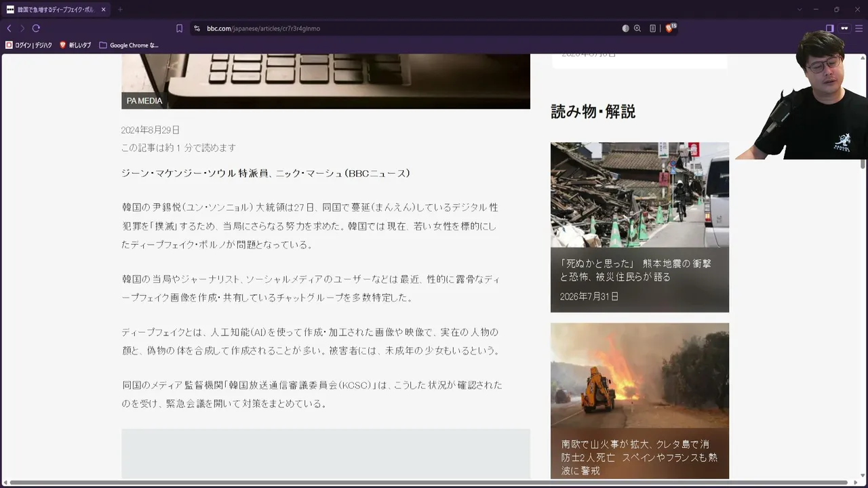Click the forward navigation arrow
The height and width of the screenshot is (488, 868).
pyautogui.click(x=22, y=28)
